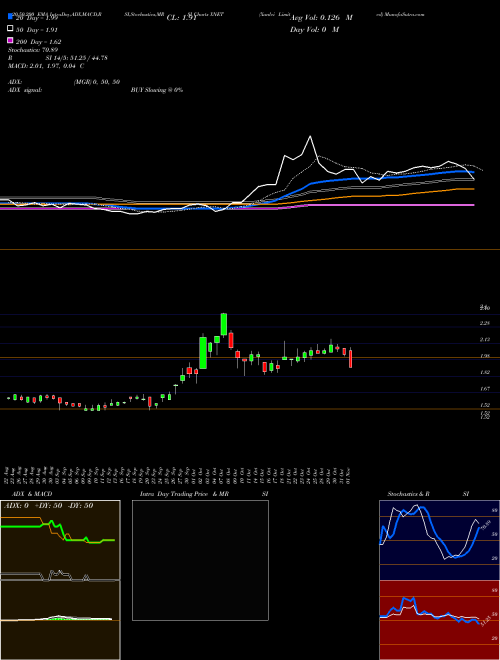
Task: Click the red RSI chart panel
Action: 439,620
